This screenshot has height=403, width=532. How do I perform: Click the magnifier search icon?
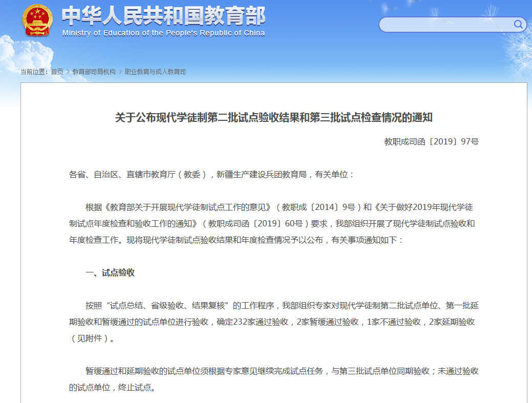pyautogui.click(x=518, y=25)
